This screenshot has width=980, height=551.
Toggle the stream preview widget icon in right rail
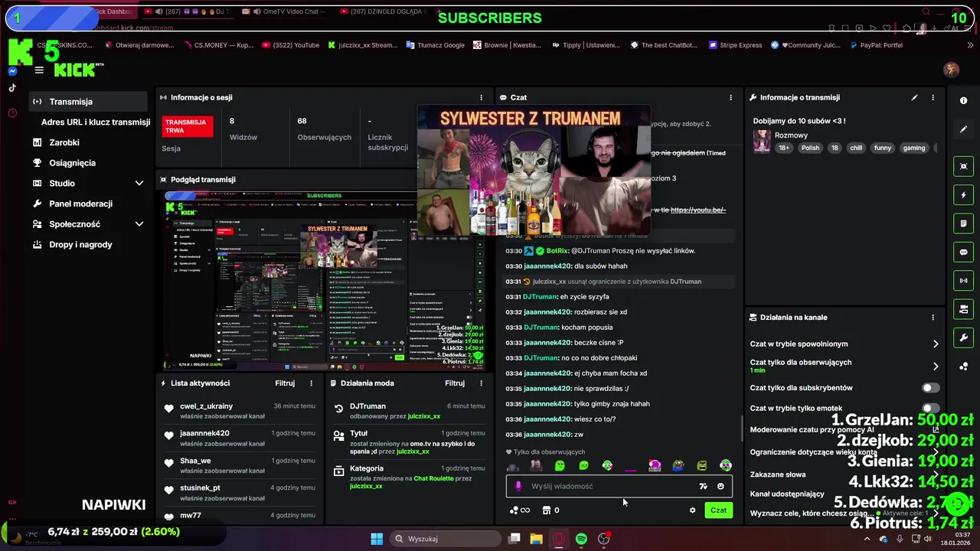click(x=963, y=166)
